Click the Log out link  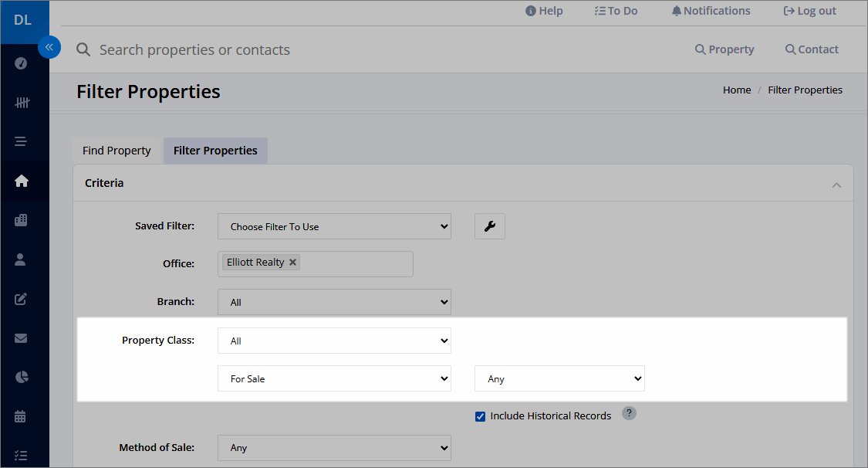(x=809, y=11)
